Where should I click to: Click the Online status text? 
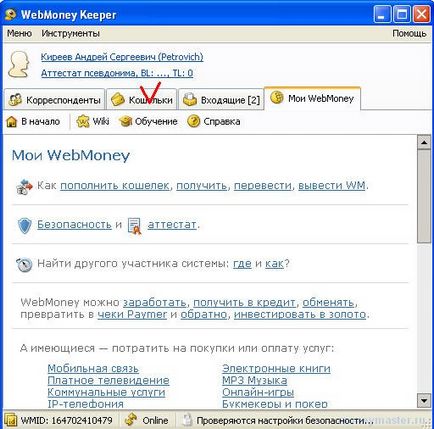(155, 421)
